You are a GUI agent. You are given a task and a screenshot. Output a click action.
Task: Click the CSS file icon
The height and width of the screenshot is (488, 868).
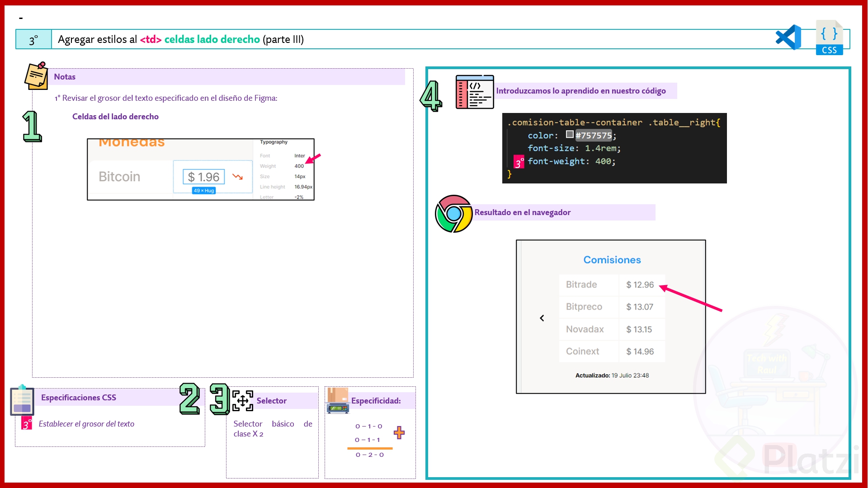830,38
